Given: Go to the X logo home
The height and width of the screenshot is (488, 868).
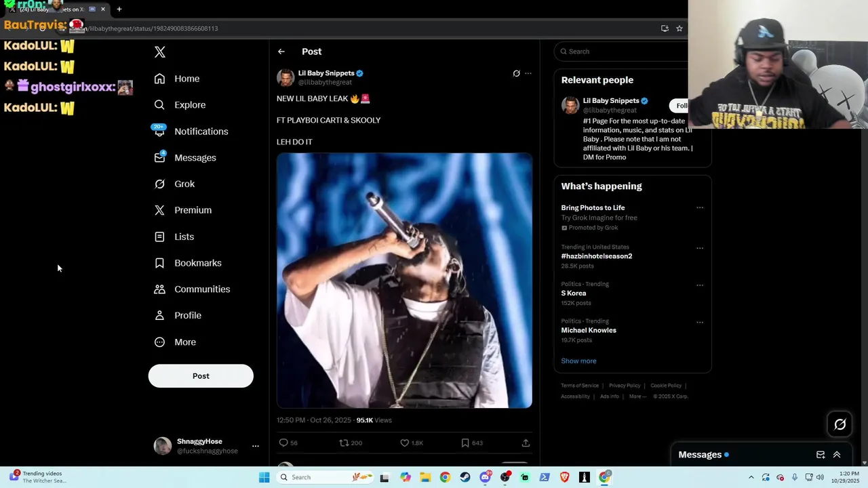Looking at the screenshot, I should 160,52.
